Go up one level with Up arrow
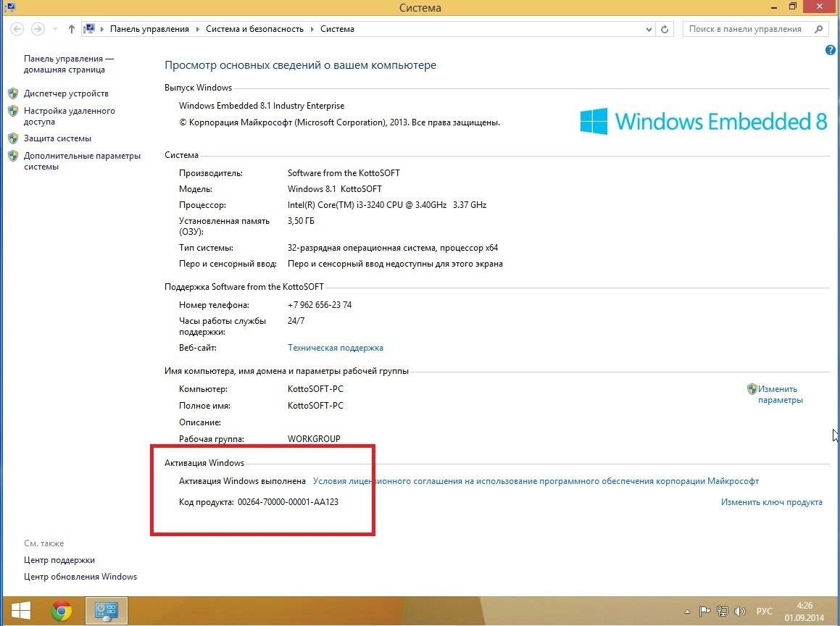This screenshot has width=840, height=626. [x=71, y=29]
